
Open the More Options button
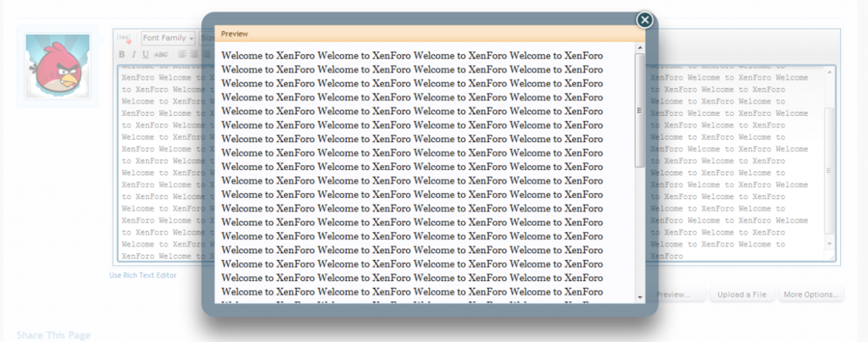point(811,295)
